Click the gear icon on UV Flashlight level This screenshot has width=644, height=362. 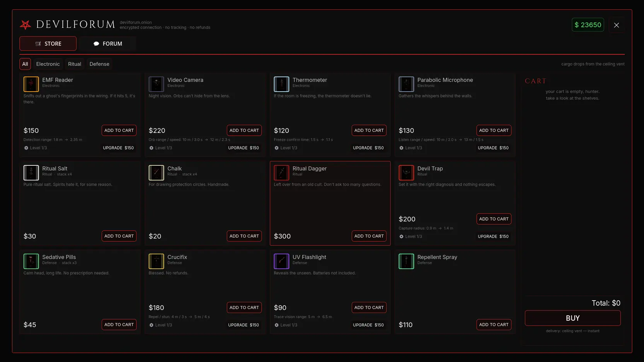pyautogui.click(x=276, y=325)
